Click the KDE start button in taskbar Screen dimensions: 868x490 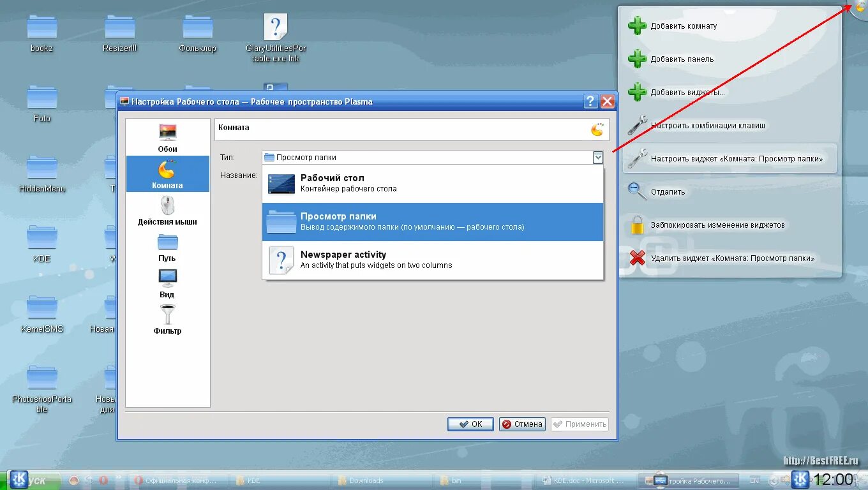point(29,480)
